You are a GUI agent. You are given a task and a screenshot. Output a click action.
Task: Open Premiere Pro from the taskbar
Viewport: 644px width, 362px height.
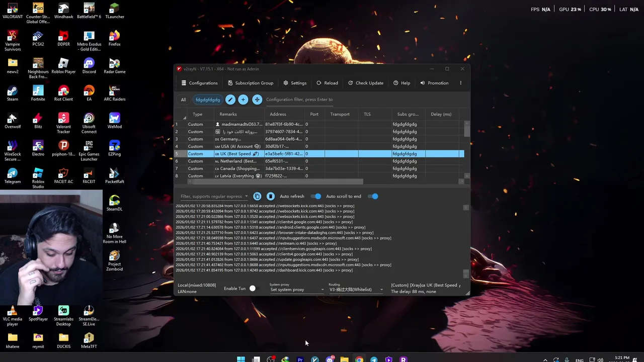coord(300,359)
